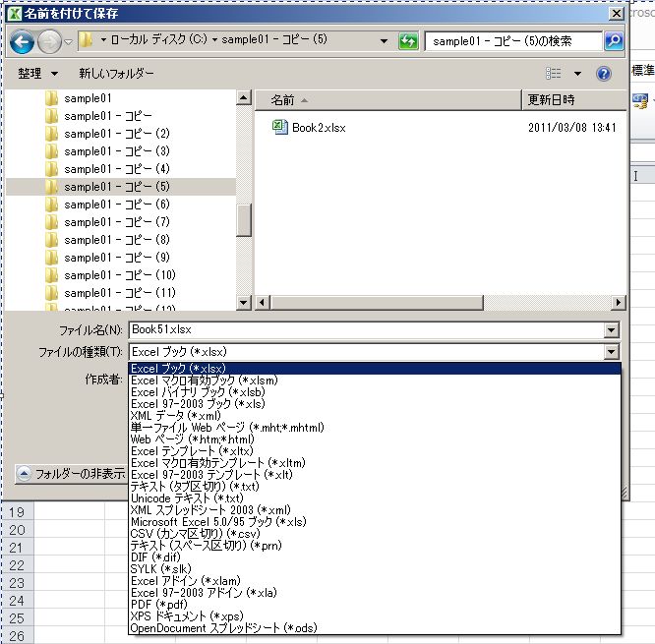This screenshot has height=644, width=655.
Task: Select CSV (カンマ区切り) (*.csv)
Action: (375, 533)
